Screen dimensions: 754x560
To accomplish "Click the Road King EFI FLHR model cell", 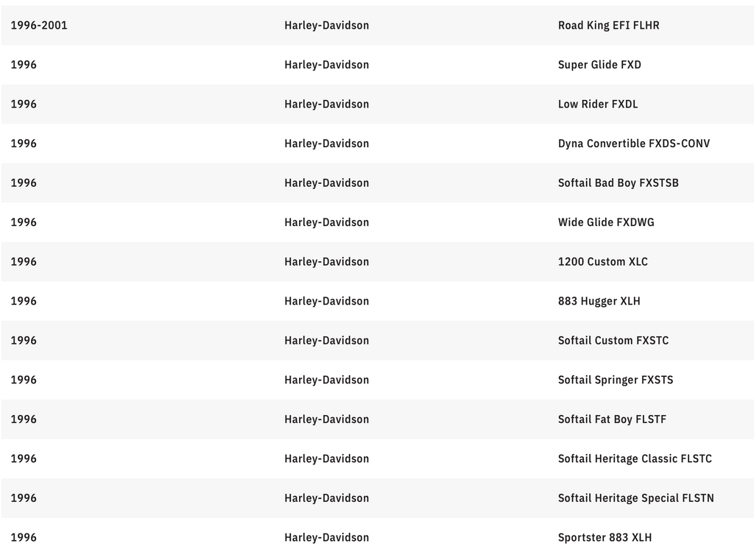I will [x=608, y=25].
